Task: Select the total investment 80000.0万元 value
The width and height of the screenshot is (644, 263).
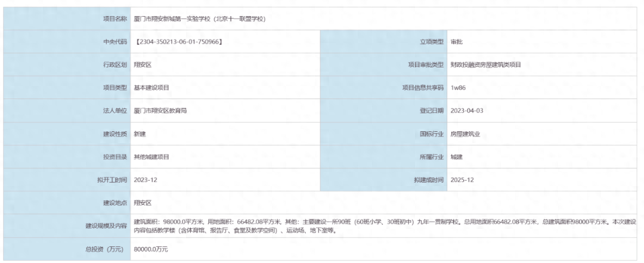Action: tap(151, 249)
